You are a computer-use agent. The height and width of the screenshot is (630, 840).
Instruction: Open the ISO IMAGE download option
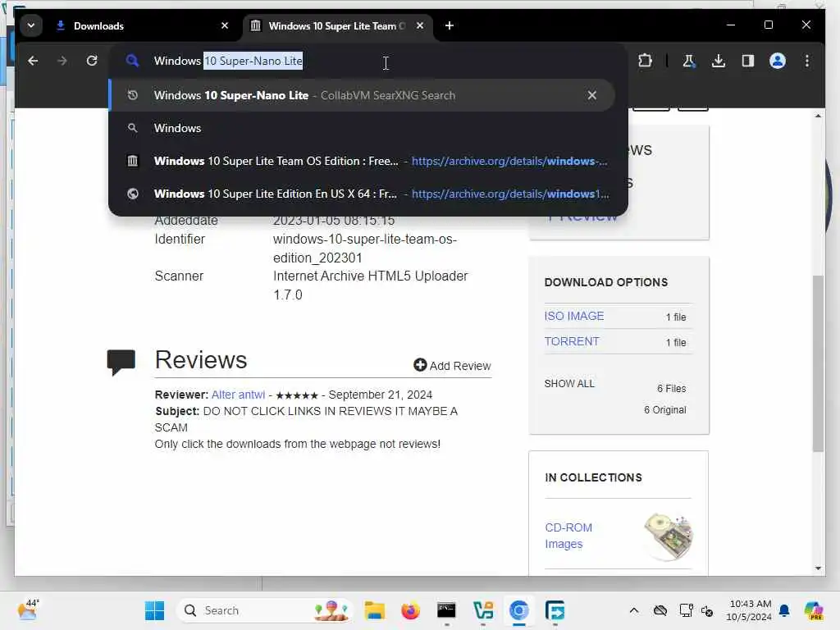pyautogui.click(x=573, y=316)
